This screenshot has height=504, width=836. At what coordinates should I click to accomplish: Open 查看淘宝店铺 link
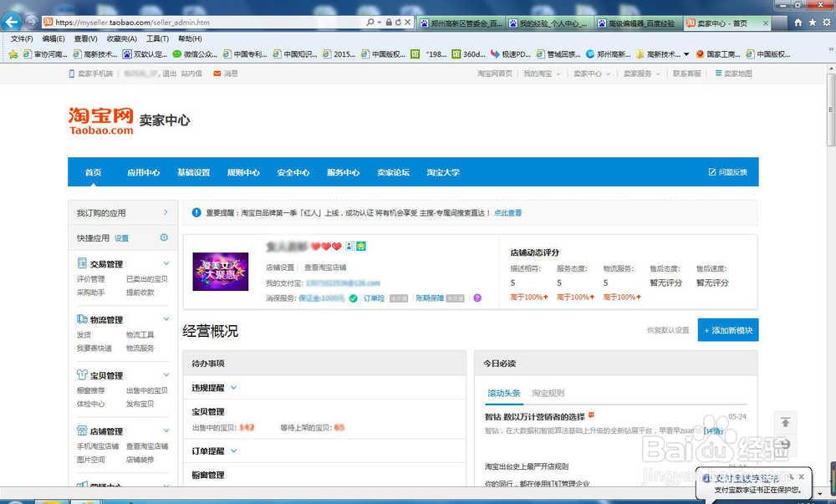[x=325, y=267]
